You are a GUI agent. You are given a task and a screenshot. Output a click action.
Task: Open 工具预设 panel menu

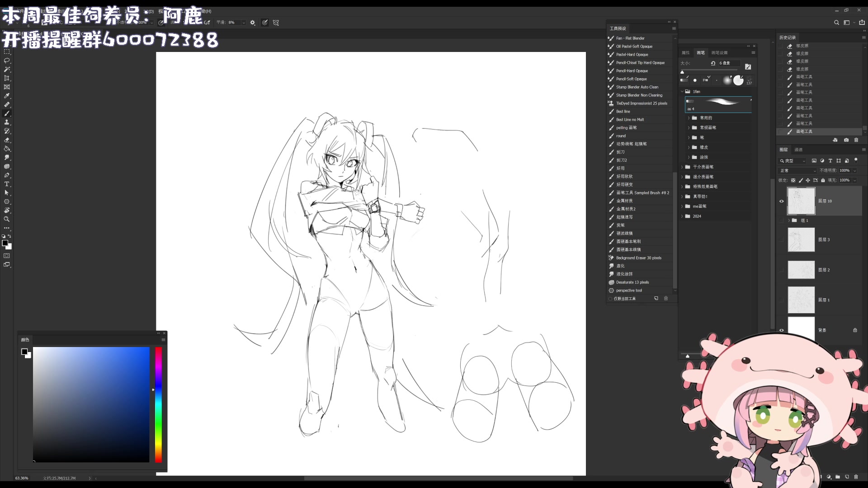coord(674,28)
